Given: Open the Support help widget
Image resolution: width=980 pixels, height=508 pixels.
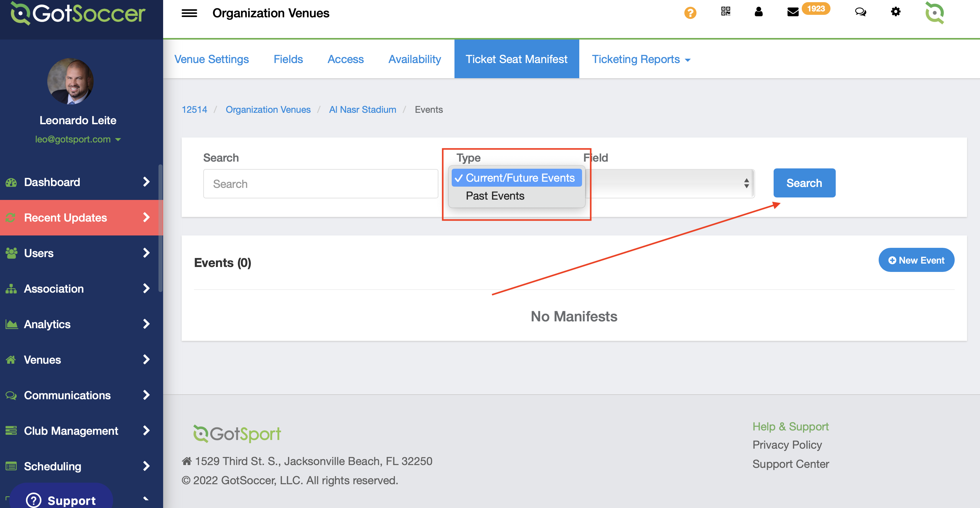Looking at the screenshot, I should click(x=61, y=500).
